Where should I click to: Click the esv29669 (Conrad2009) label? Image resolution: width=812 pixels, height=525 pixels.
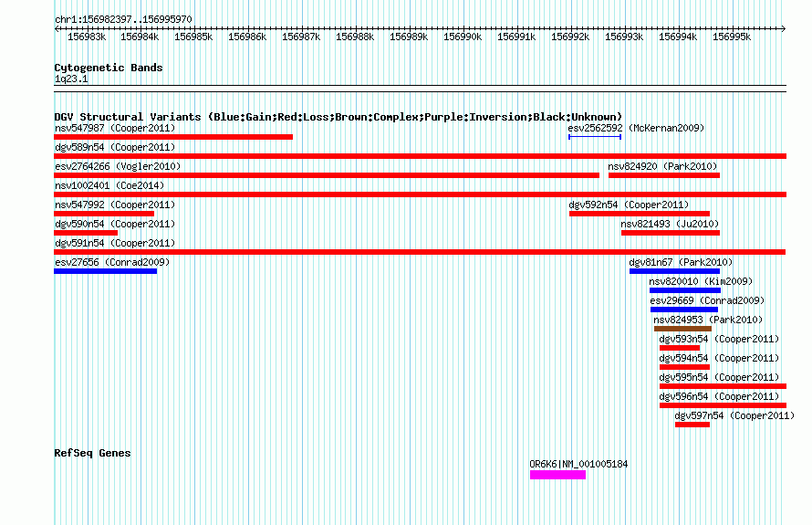(x=707, y=300)
